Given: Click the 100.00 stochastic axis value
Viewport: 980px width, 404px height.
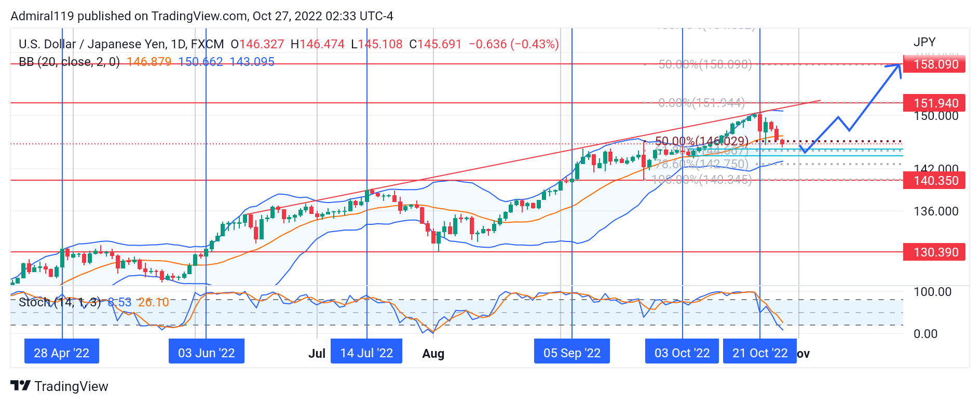Looking at the screenshot, I should pos(933,292).
